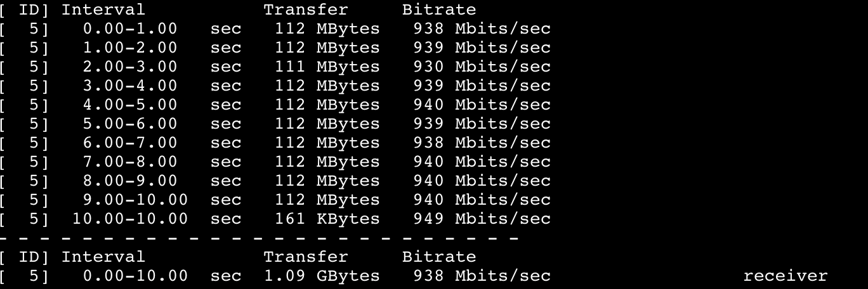868x289 pixels.
Task: Click the 0.00-10.00 summary interval text
Action: 135,276
